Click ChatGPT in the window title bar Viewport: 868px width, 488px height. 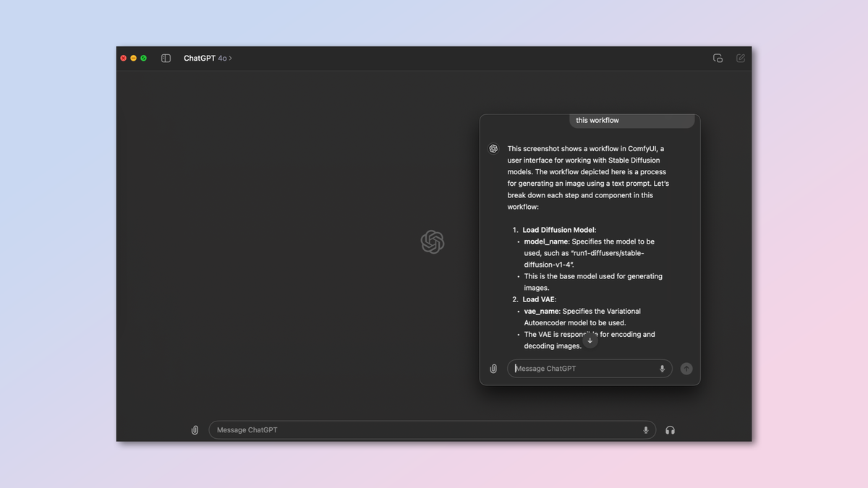coord(199,58)
